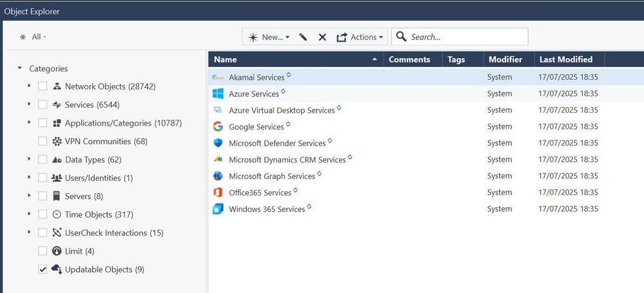This screenshot has width=644, height=293.
Task: Open the Actions dropdown menu
Action: (x=360, y=37)
